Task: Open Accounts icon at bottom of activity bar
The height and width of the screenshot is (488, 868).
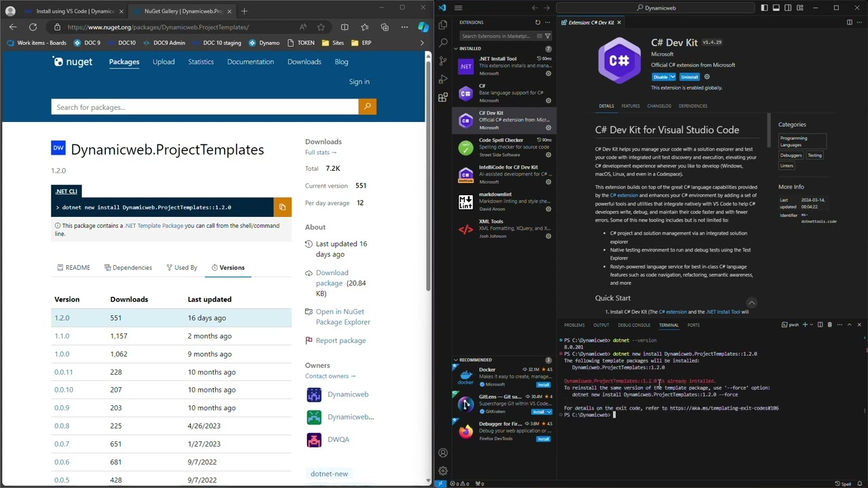Action: pos(443,453)
